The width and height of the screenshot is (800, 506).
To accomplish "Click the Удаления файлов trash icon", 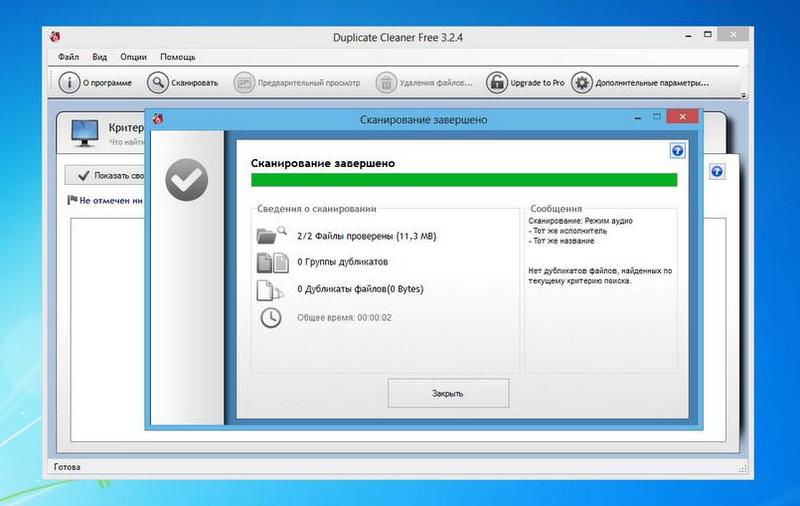I will click(x=386, y=82).
